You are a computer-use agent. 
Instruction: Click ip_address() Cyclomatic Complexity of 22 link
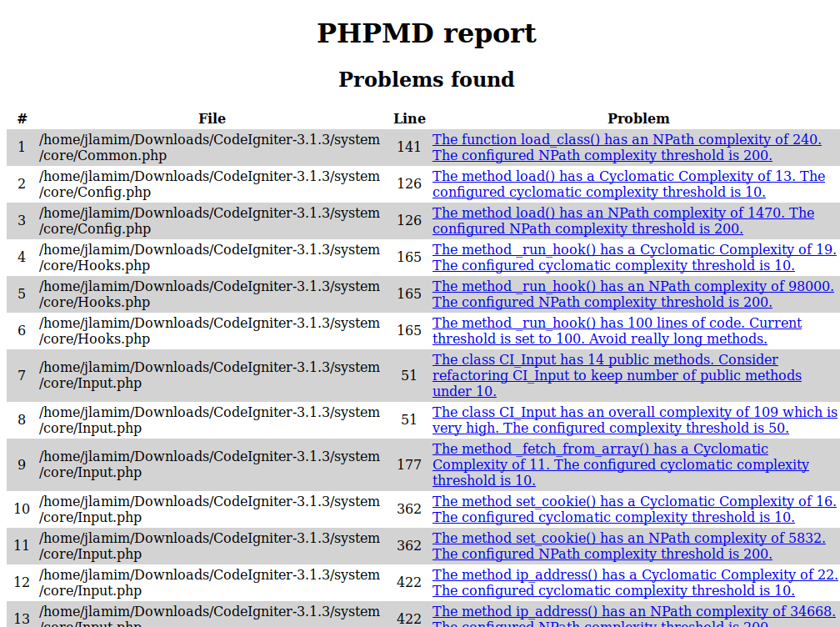click(x=635, y=575)
